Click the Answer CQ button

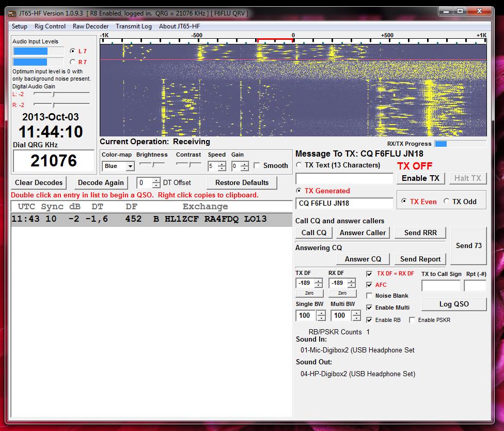(x=363, y=259)
